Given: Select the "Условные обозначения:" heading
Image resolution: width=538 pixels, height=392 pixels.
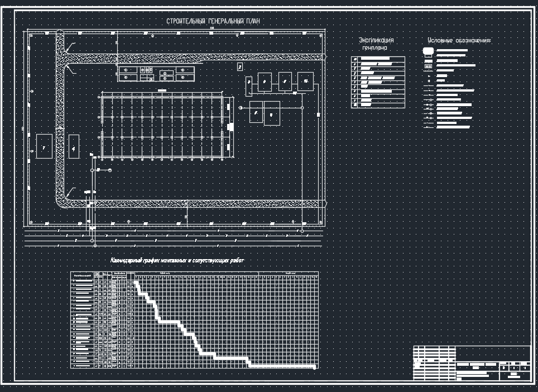Looking at the screenshot, I should pos(459,41).
